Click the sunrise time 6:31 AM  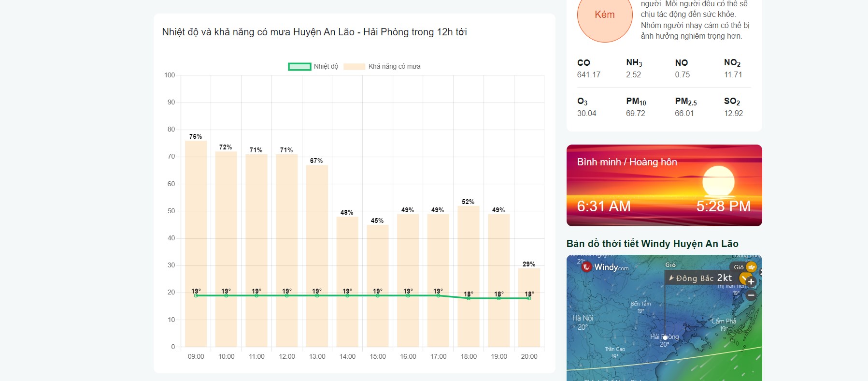pyautogui.click(x=604, y=206)
